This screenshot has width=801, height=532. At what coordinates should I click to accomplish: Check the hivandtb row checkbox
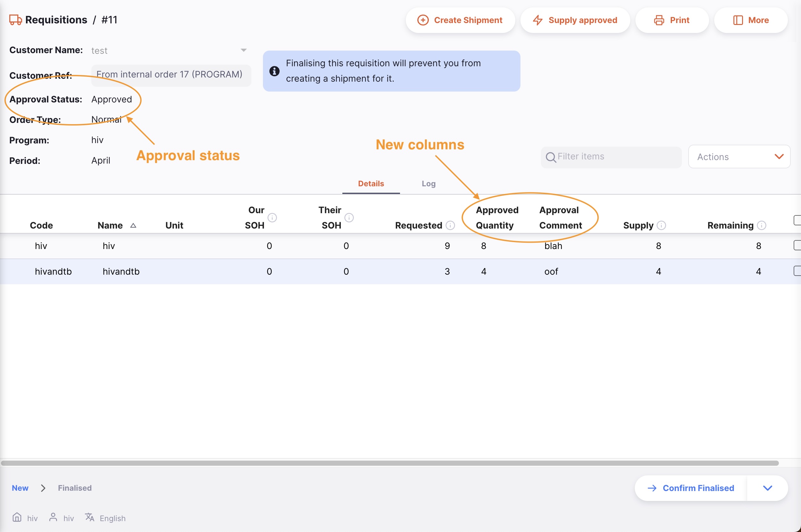tap(797, 271)
